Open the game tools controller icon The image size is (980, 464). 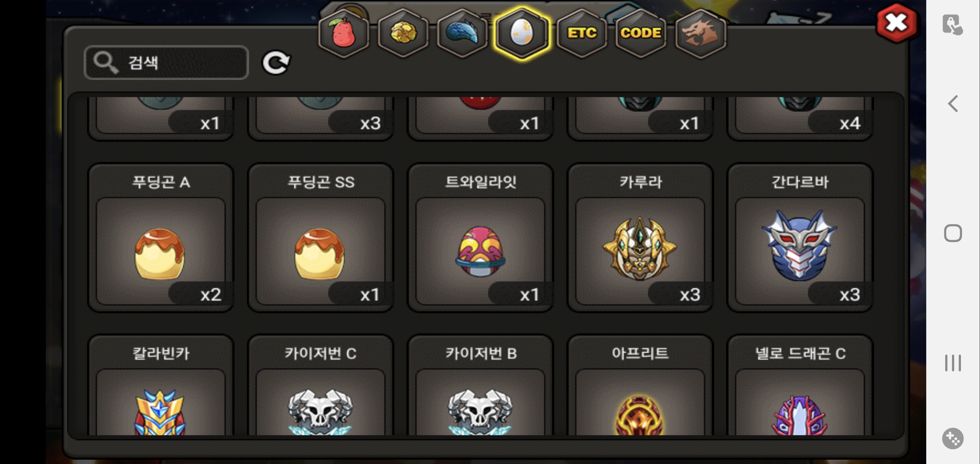coord(953,439)
